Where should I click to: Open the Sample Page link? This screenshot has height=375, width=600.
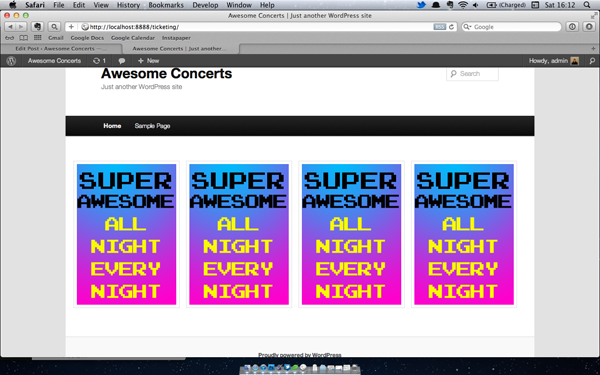click(152, 126)
